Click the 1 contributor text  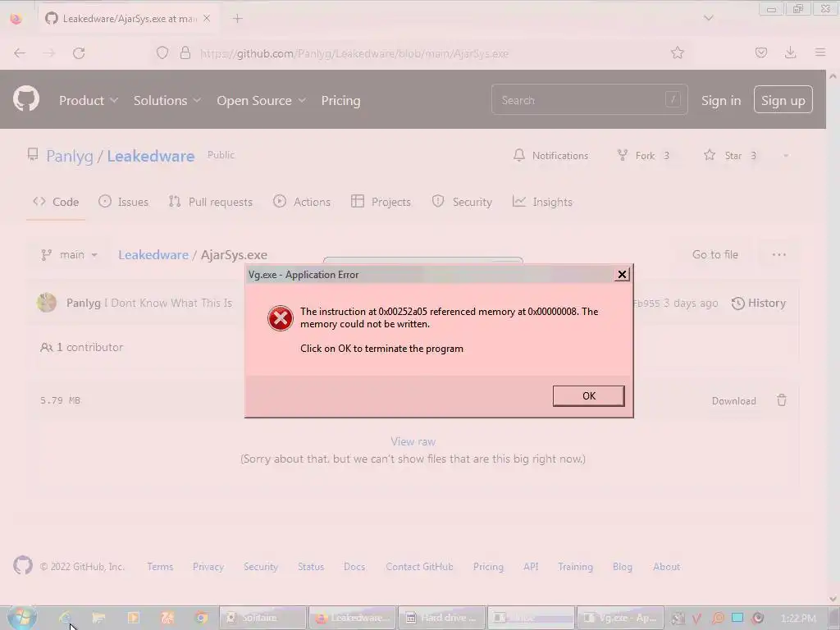pyautogui.click(x=81, y=347)
